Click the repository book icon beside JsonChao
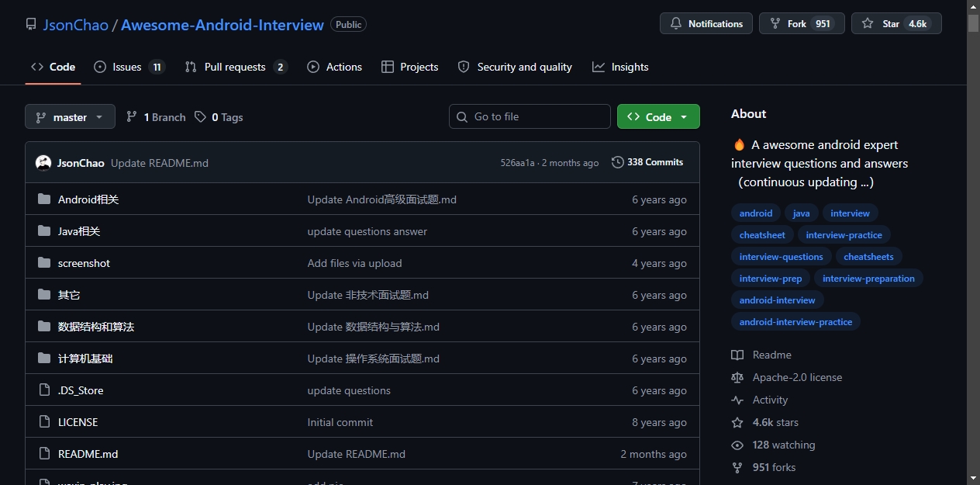This screenshot has height=485, width=980. click(x=31, y=25)
